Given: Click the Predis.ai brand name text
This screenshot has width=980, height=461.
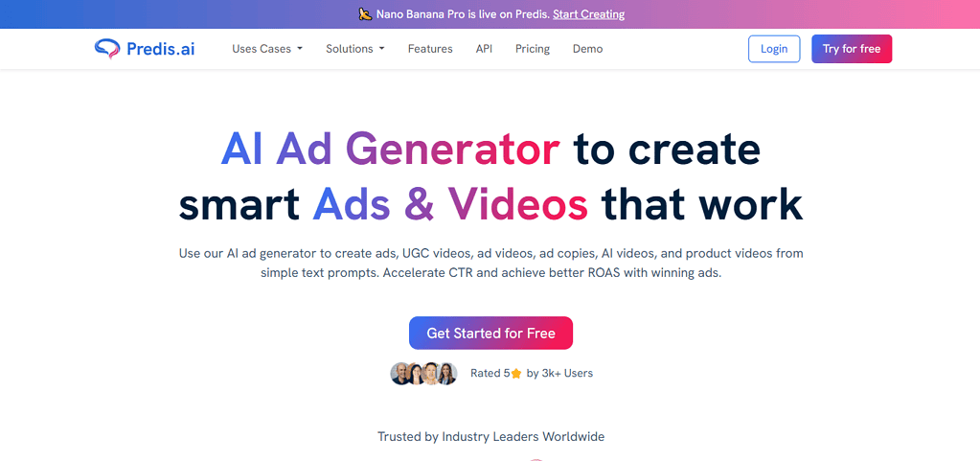Looking at the screenshot, I should pyautogui.click(x=160, y=49).
